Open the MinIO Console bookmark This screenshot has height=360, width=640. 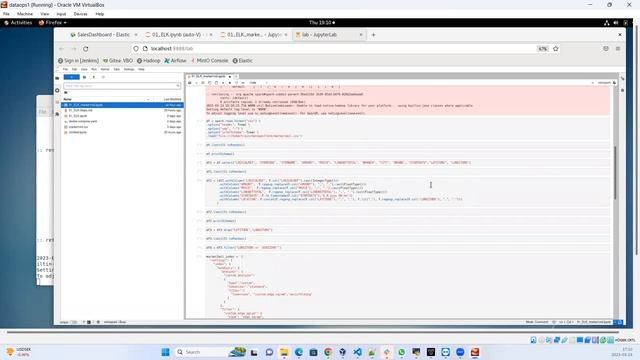210,60
